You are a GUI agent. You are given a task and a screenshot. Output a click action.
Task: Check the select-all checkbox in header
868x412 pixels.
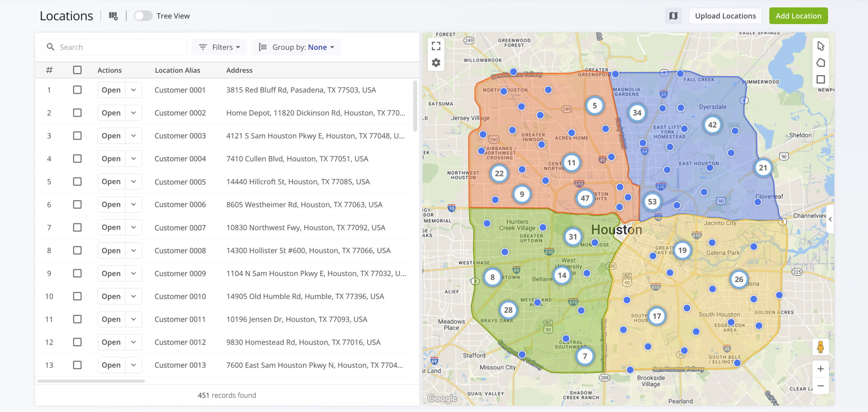pyautogui.click(x=77, y=70)
